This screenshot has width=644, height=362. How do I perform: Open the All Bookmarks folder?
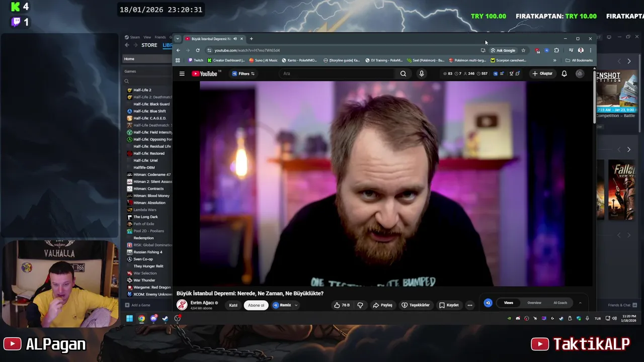(x=579, y=60)
